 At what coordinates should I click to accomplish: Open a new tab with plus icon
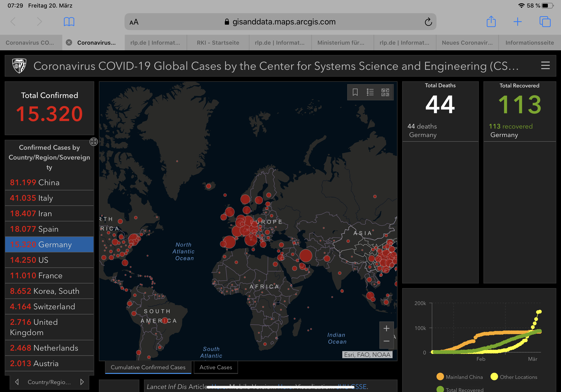tap(518, 22)
